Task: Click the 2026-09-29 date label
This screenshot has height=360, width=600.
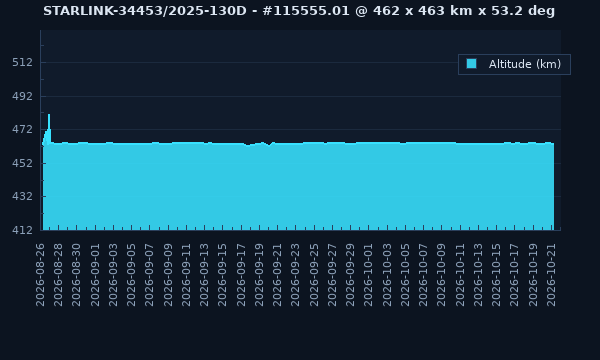Action: [x=351, y=275]
